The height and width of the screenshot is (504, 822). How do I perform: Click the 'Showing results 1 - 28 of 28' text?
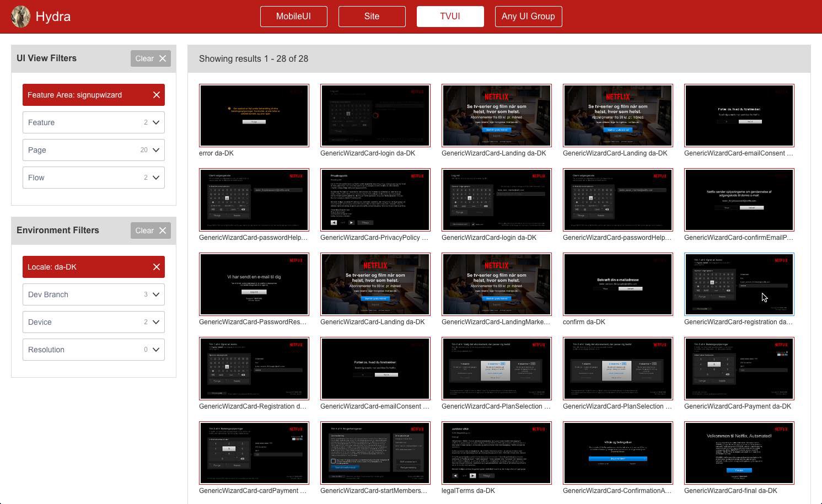254,58
